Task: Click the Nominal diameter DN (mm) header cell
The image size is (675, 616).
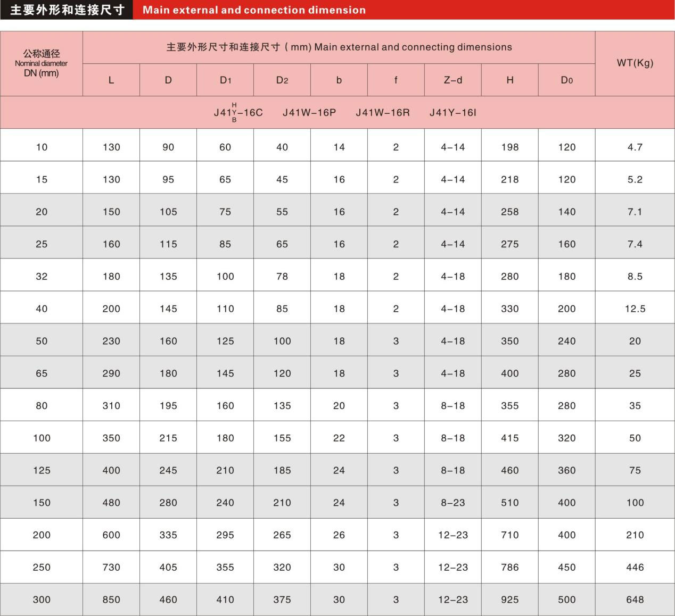Action: coord(42,63)
